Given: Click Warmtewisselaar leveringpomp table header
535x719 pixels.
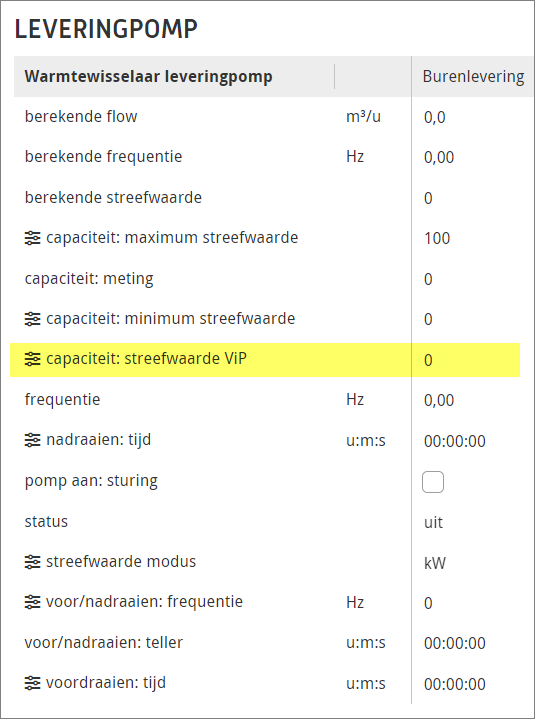Looking at the screenshot, I should point(148,77).
